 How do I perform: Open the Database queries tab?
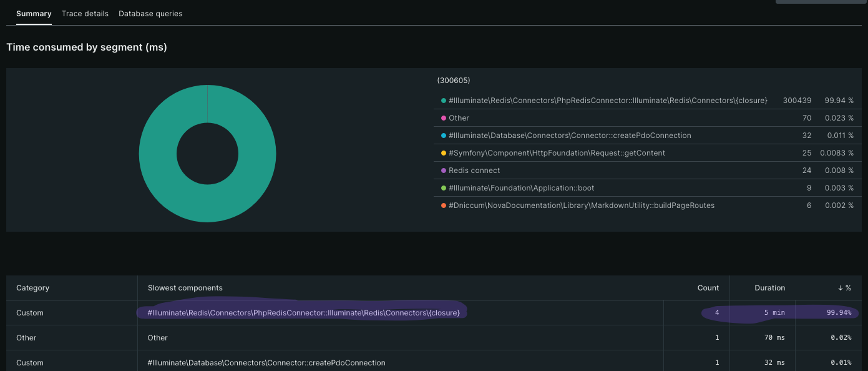coord(150,13)
